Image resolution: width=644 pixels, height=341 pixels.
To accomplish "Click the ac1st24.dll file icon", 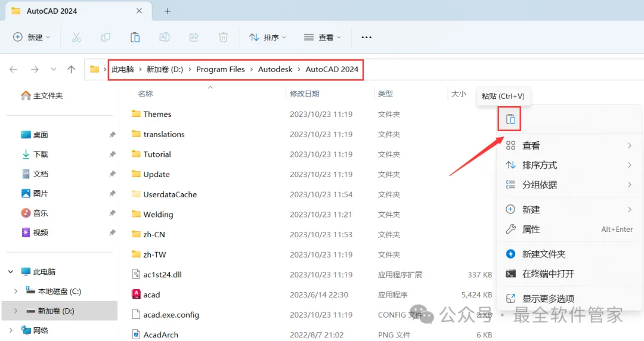I will (x=136, y=274).
